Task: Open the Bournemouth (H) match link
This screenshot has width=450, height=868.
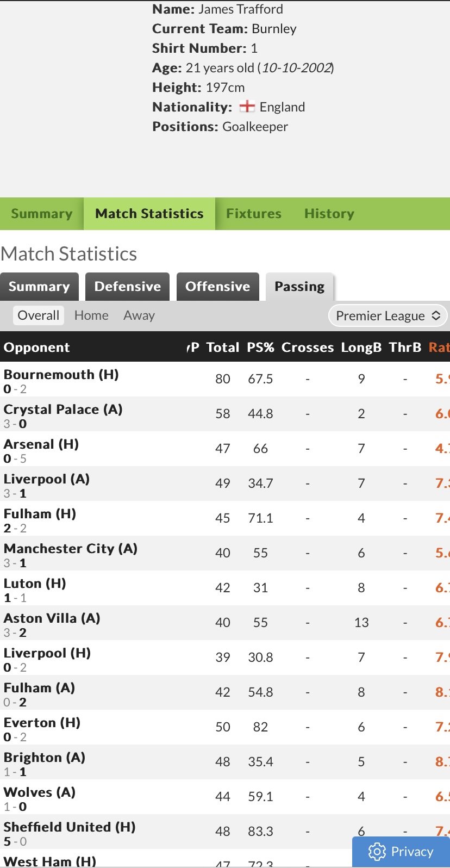Action: pos(61,375)
